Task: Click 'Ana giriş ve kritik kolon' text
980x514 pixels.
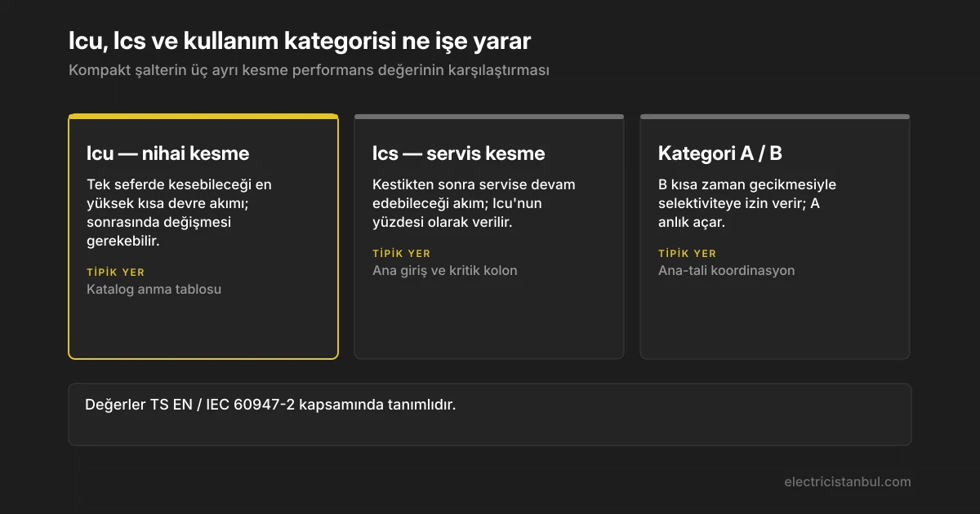Action: (x=445, y=270)
